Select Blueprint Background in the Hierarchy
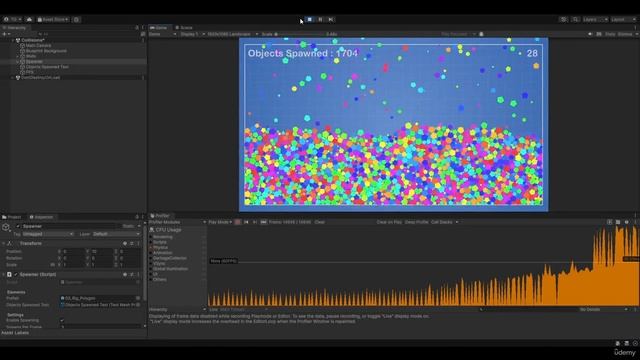This screenshot has width=640, height=360. click(x=46, y=51)
